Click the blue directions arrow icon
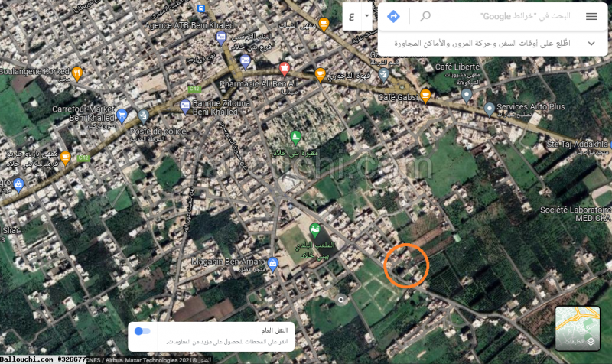 pyautogui.click(x=393, y=16)
